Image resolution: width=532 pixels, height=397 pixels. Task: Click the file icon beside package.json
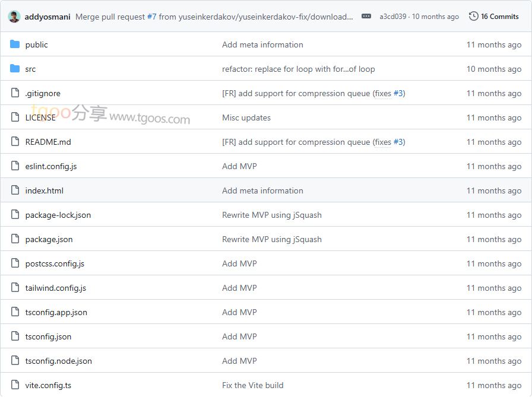pyautogui.click(x=15, y=239)
